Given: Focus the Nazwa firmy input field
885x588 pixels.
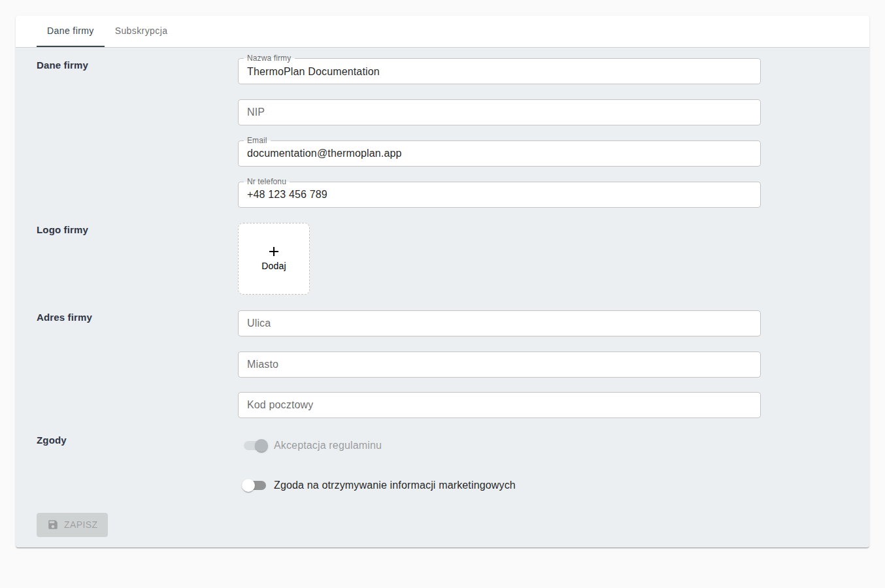Looking at the screenshot, I should pos(499,71).
